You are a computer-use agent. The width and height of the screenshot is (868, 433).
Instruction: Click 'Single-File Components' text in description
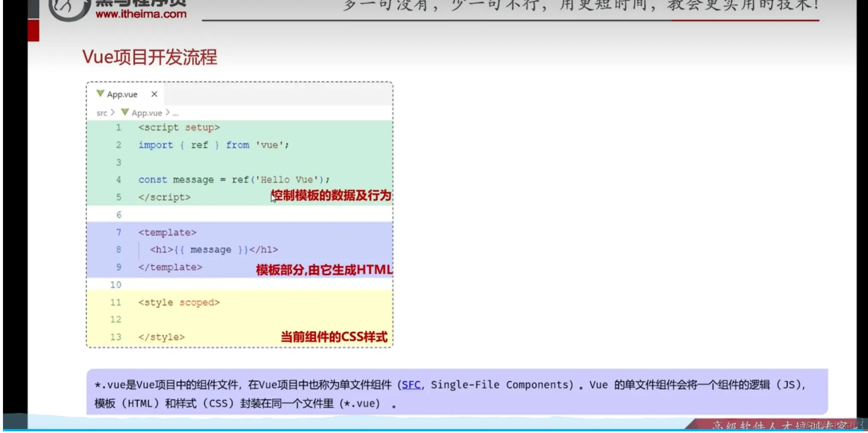click(499, 385)
